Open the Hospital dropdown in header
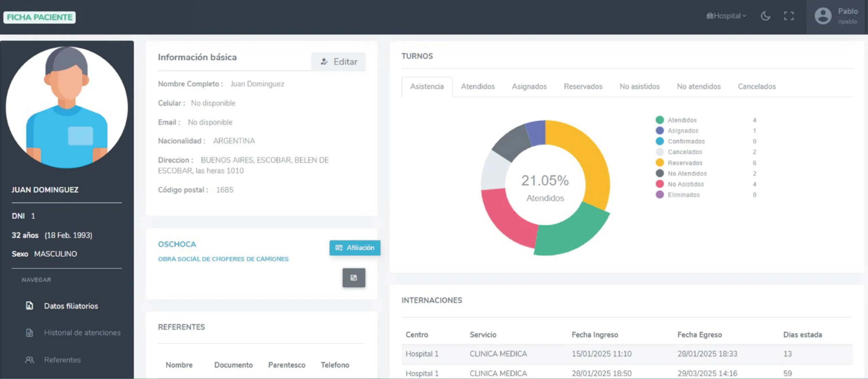The height and width of the screenshot is (379, 868). [726, 16]
